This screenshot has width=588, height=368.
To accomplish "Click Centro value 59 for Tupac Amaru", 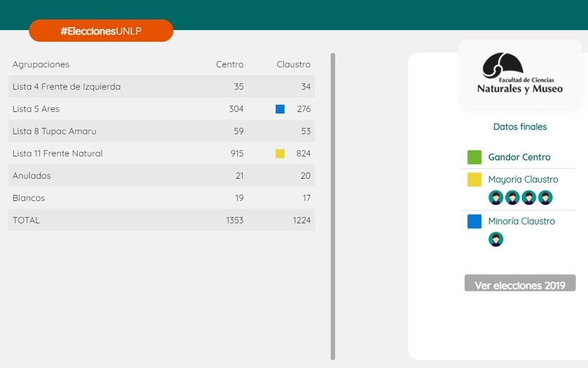I will tap(238, 131).
